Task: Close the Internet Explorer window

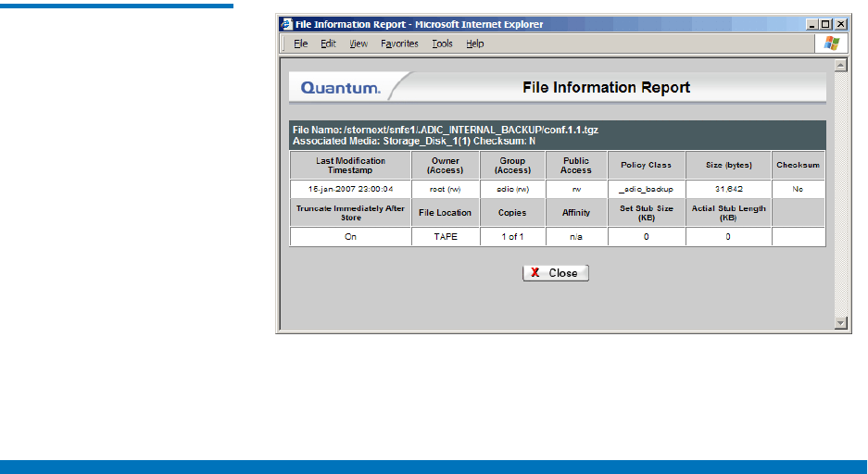Action: tap(841, 24)
